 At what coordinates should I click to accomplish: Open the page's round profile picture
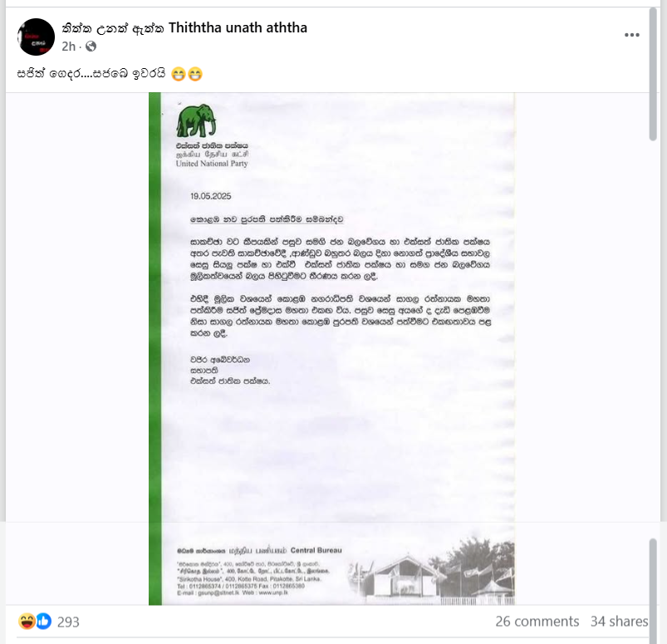(37, 37)
